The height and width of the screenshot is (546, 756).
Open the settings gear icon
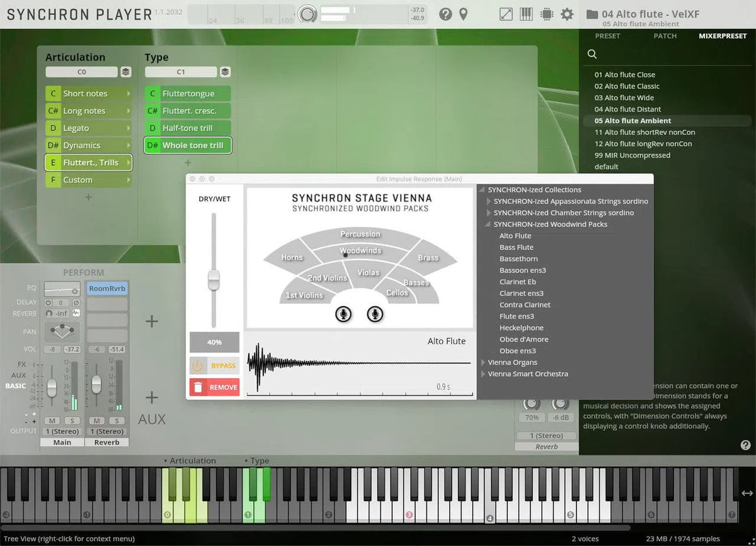pos(567,14)
